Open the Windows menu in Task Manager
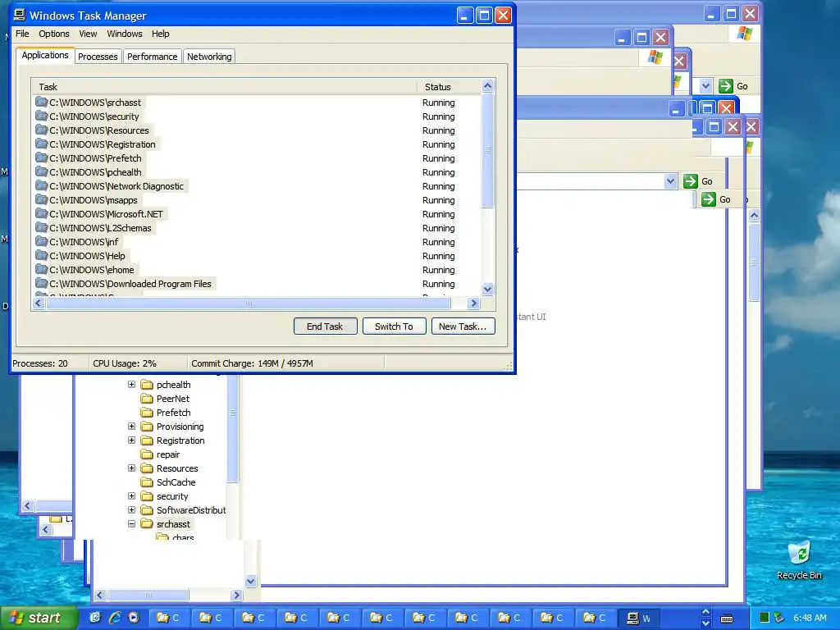The width and height of the screenshot is (840, 630). click(x=125, y=33)
